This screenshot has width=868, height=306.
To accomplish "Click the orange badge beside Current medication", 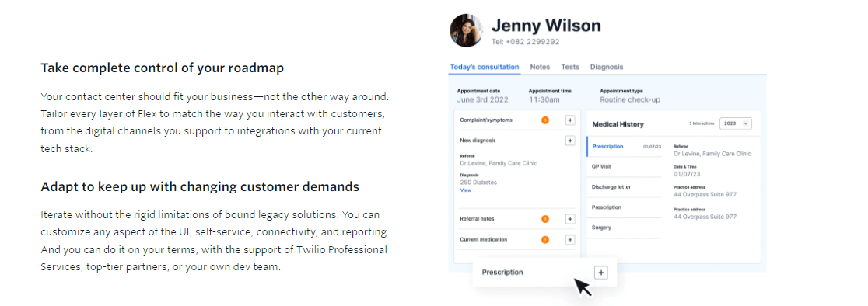I will pos(544,240).
